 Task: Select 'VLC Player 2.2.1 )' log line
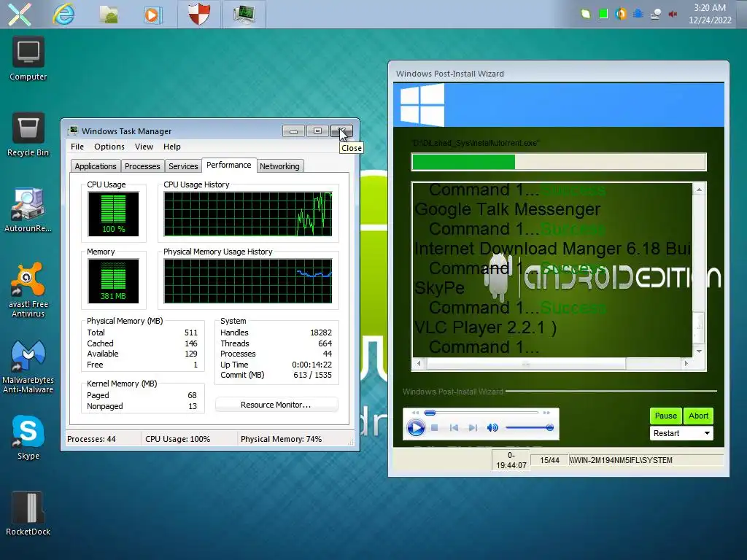485,327
